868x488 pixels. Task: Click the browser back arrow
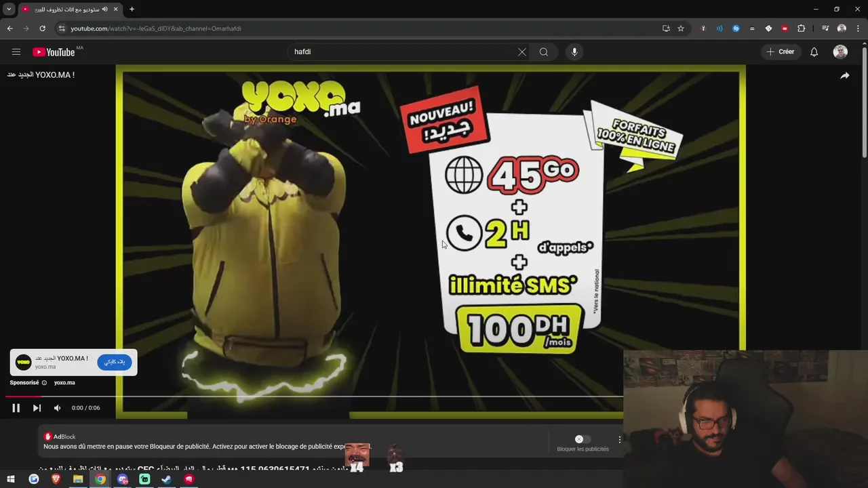[9, 28]
